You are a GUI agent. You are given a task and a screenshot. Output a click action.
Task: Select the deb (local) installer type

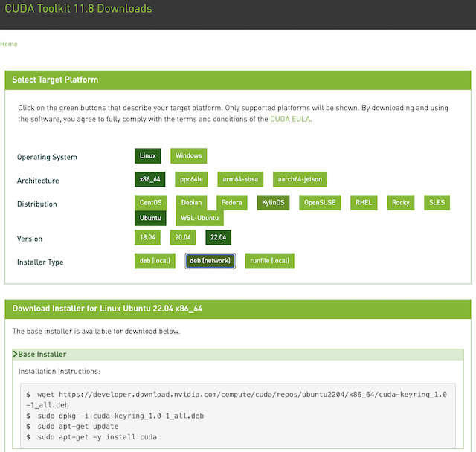click(x=155, y=261)
